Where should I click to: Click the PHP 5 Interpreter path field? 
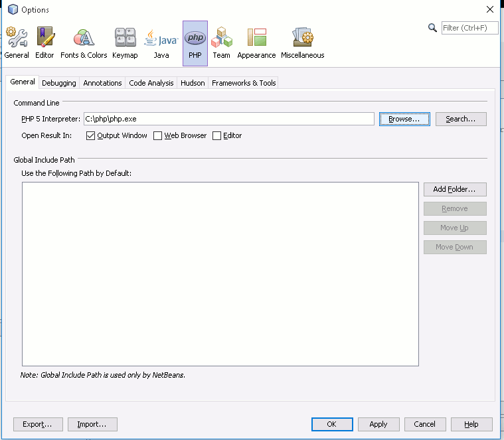click(229, 119)
